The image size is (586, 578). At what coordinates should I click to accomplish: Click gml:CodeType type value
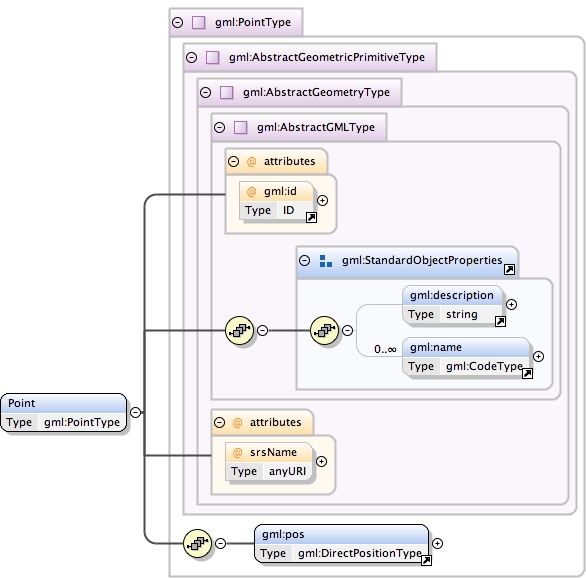[x=484, y=367]
